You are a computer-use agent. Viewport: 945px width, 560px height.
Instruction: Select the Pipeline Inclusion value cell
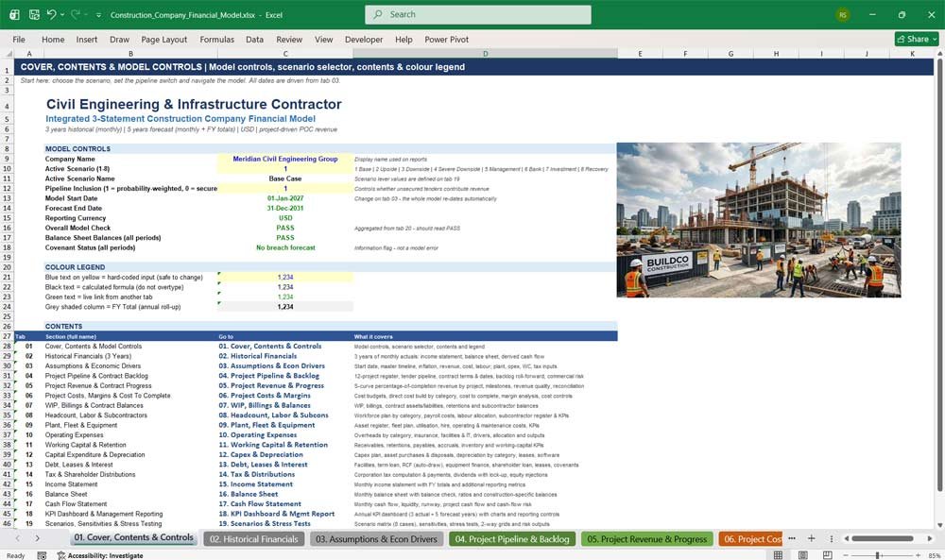pyautogui.click(x=285, y=189)
